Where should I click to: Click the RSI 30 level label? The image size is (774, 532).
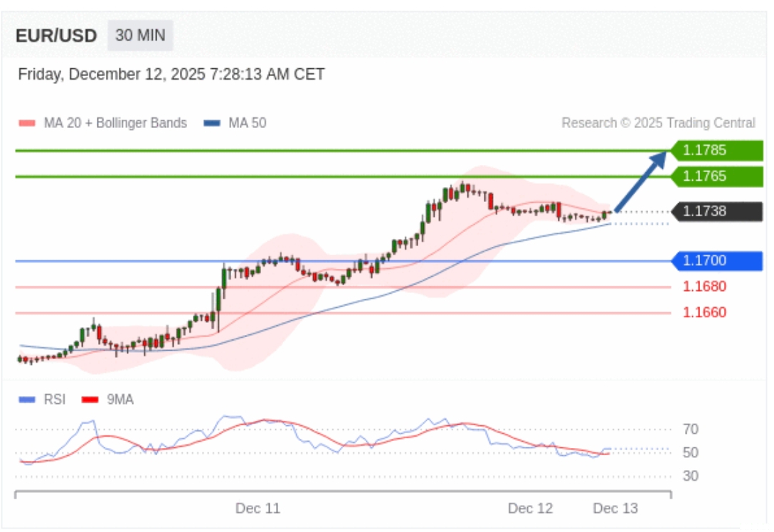[690, 476]
